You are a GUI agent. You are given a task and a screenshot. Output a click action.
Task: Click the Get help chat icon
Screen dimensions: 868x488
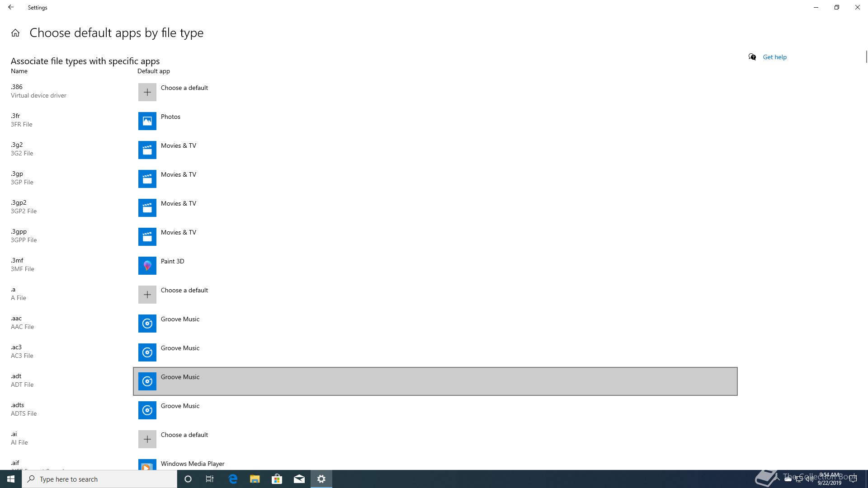pos(752,57)
